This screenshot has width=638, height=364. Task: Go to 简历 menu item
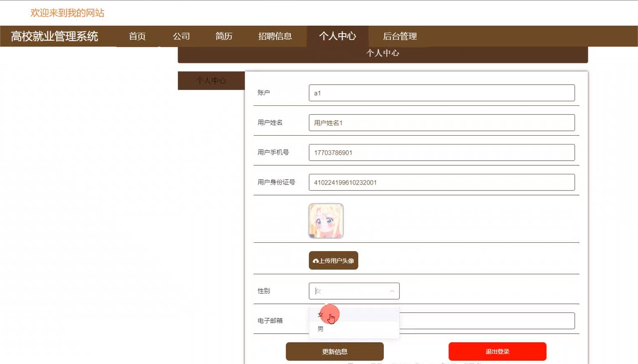coord(224,36)
